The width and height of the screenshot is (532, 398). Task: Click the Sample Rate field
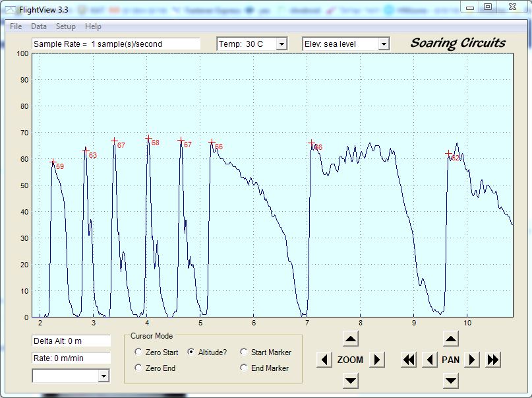click(116, 44)
